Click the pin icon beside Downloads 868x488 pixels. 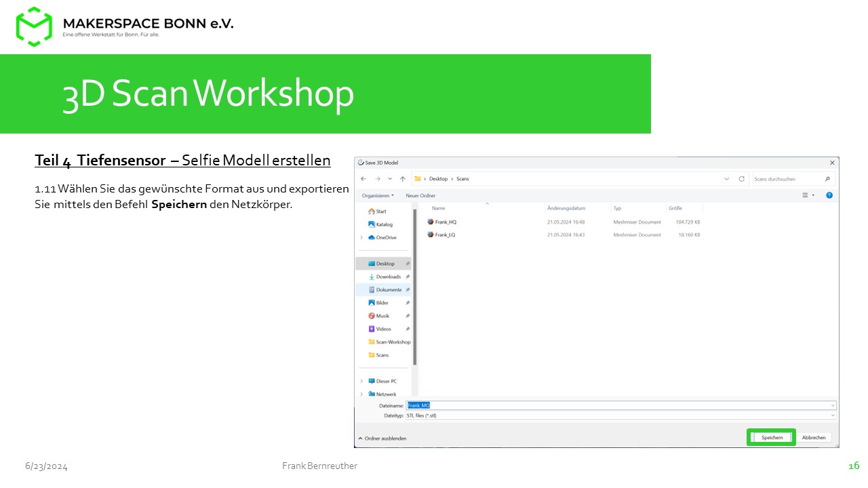coord(408,277)
